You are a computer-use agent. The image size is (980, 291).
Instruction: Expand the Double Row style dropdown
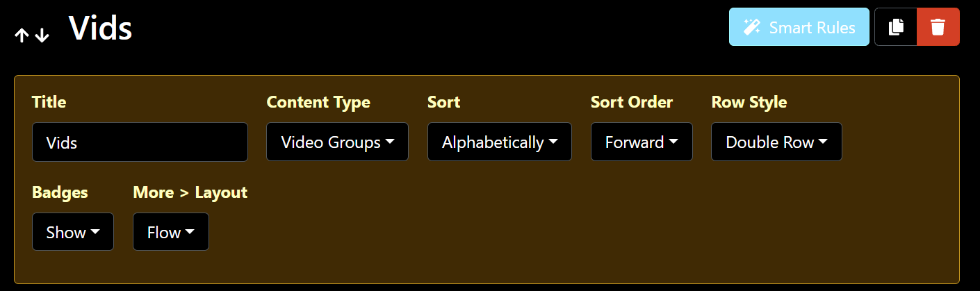776,142
